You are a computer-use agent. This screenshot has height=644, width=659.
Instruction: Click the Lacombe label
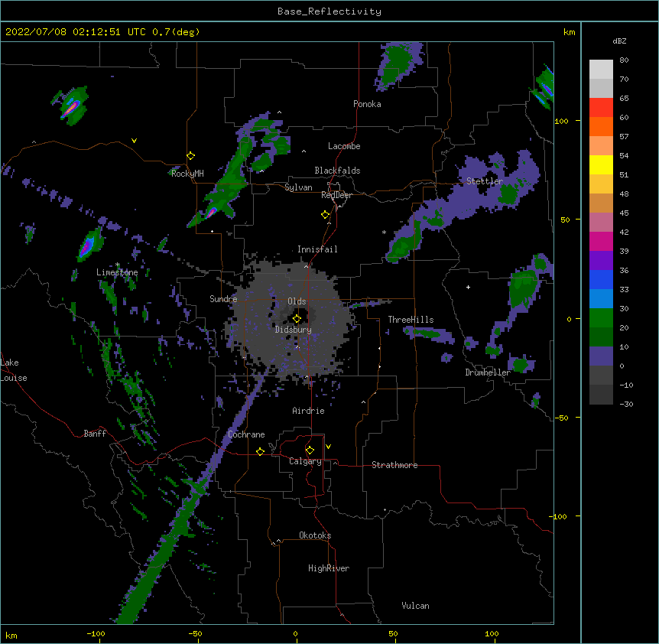point(344,146)
